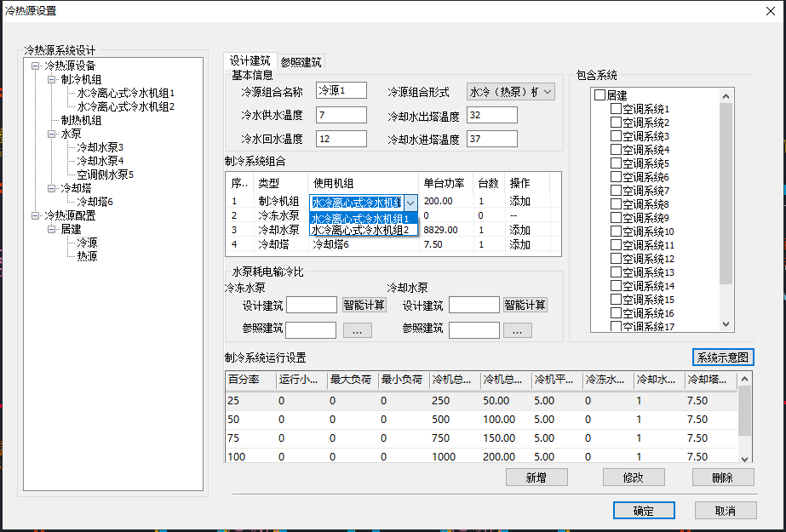The width and height of the screenshot is (786, 532).
Task: Click the 冷却水泵 参照建筑 ellipsis button
Action: coord(518,330)
